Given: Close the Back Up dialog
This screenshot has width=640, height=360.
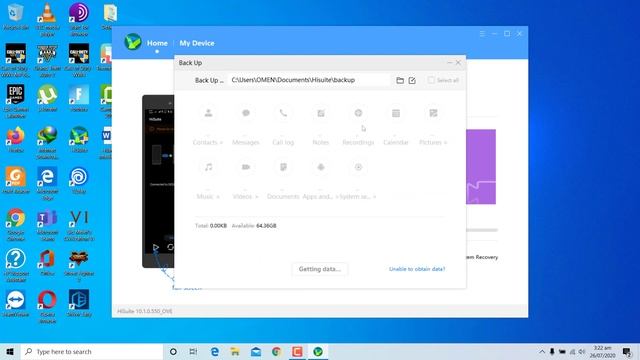Looking at the screenshot, I should (x=458, y=63).
